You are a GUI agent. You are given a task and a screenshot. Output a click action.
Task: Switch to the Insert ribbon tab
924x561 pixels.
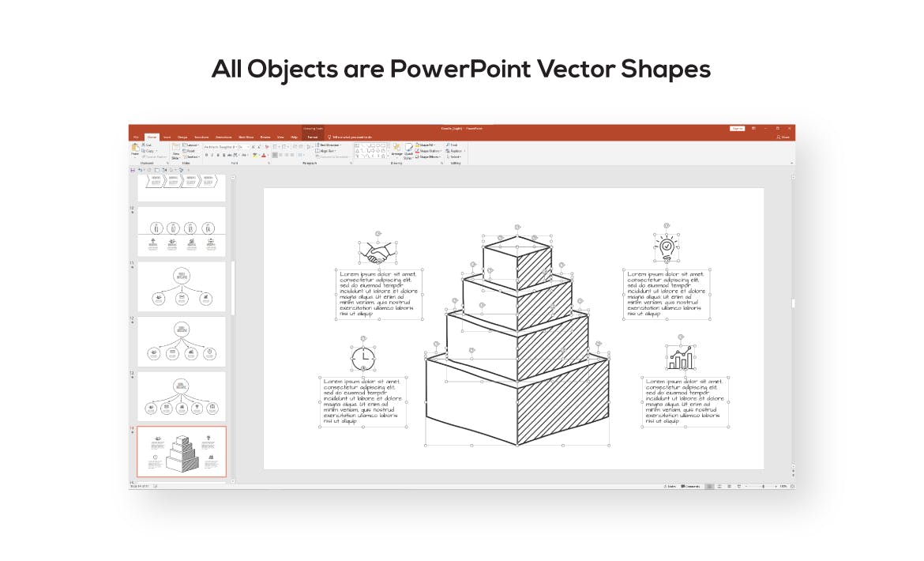(167, 136)
